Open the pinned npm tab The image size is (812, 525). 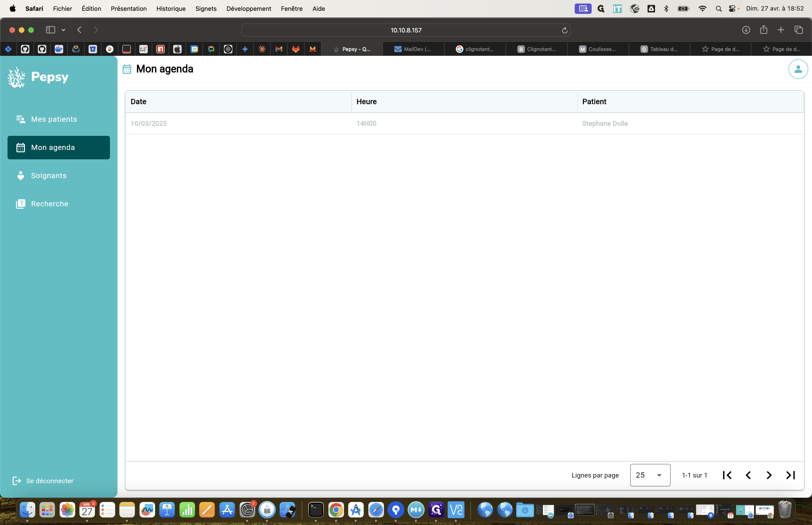(x=160, y=49)
